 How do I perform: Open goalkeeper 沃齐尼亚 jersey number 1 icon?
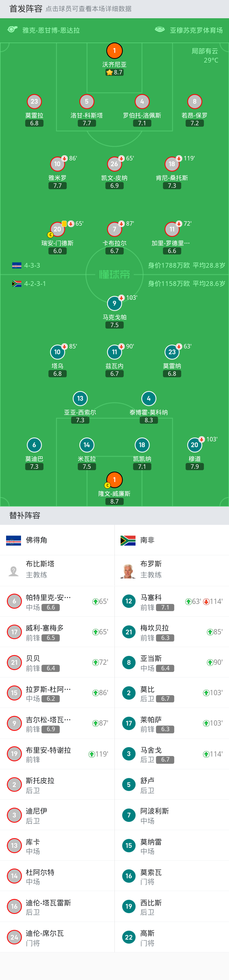[114, 51]
